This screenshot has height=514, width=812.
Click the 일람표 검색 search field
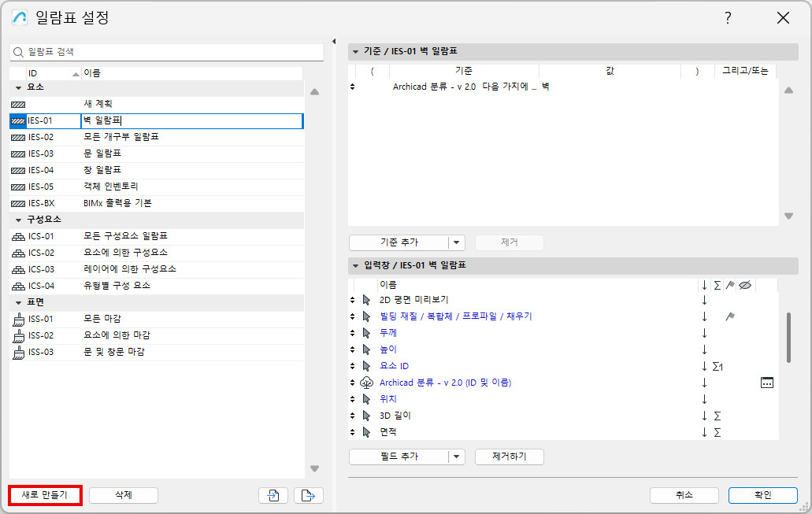[167, 52]
